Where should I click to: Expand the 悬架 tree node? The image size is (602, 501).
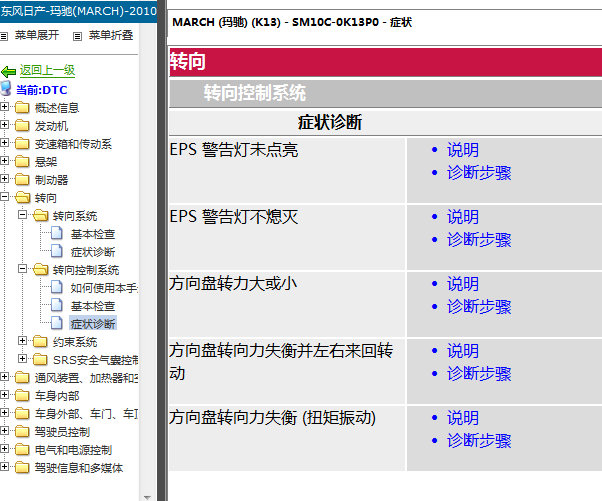click(4, 160)
